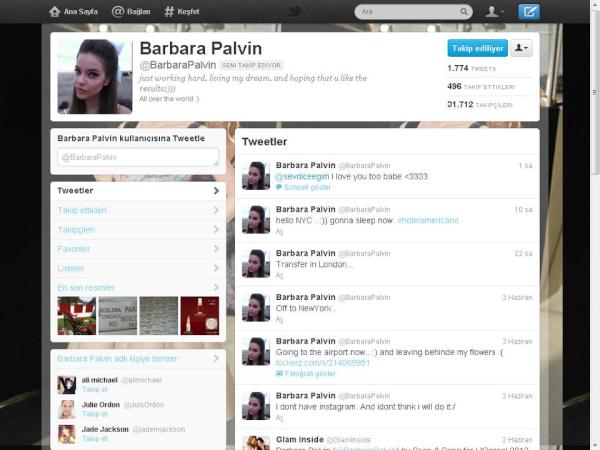
Task: Select Takip ettikleri in the sidebar
Action: click(138, 210)
